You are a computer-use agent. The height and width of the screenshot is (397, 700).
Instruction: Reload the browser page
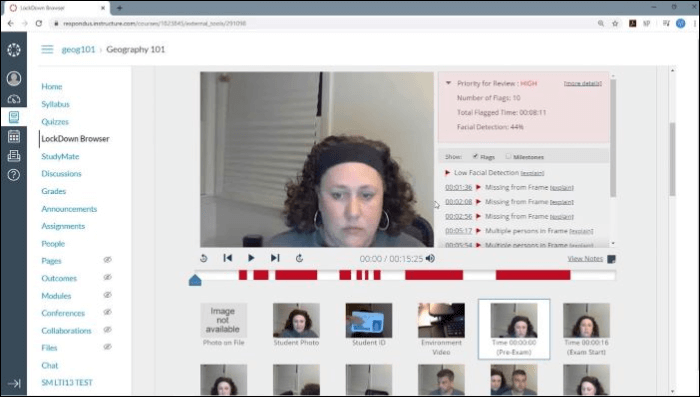[39, 23]
